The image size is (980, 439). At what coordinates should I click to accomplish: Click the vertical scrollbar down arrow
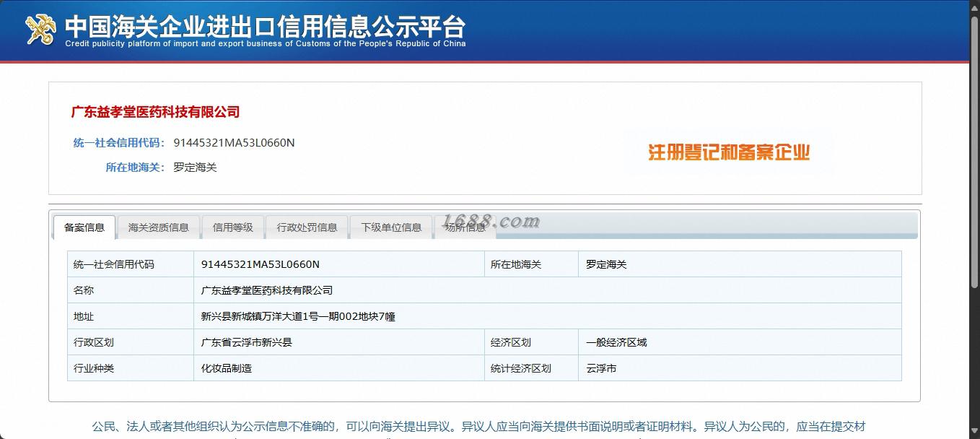click(x=974, y=433)
